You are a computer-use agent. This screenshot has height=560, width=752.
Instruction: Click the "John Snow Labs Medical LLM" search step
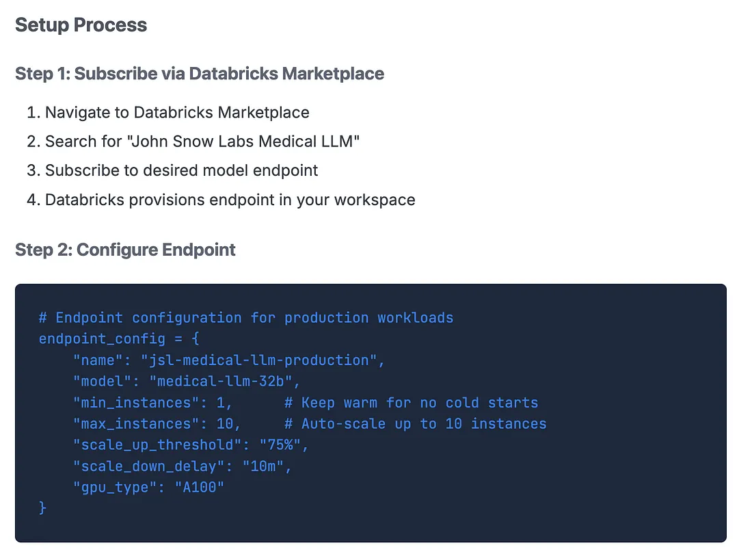pyautogui.click(x=202, y=142)
